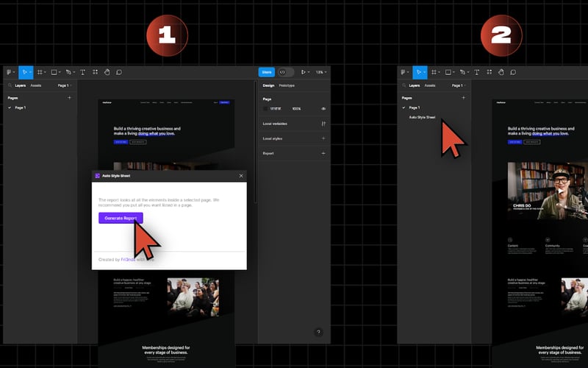Switch to the Prototype tab
The width and height of the screenshot is (588, 368).
pyautogui.click(x=287, y=85)
